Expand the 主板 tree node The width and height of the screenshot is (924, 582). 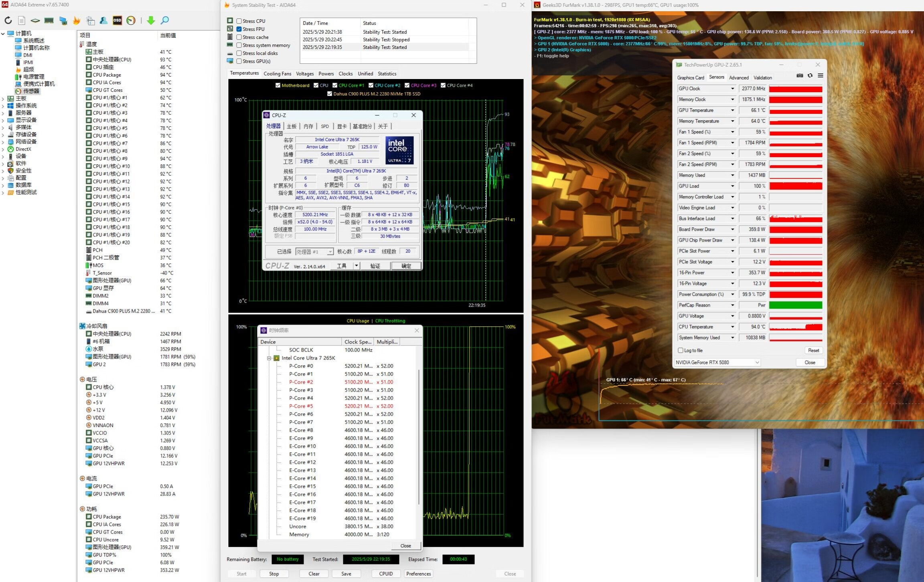pos(3,98)
